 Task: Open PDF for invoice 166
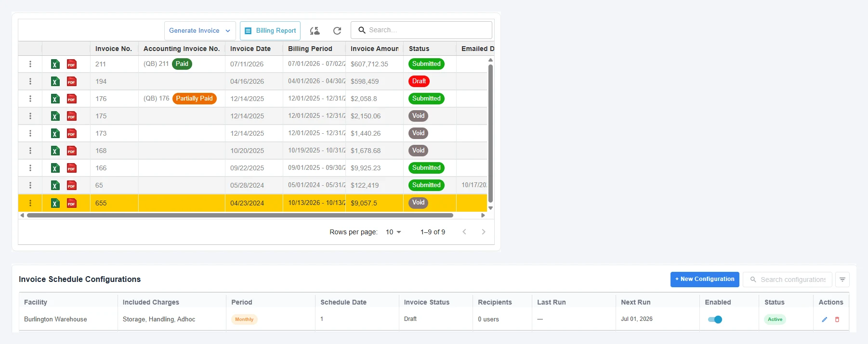tap(72, 168)
